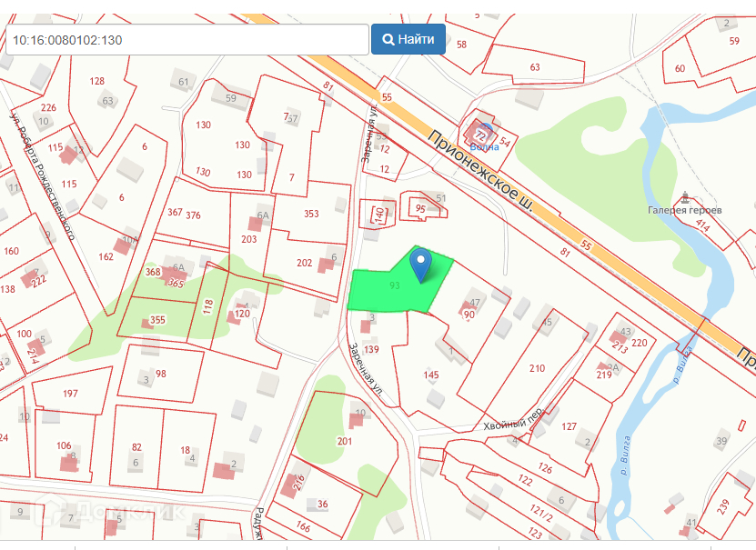Select parcel number 140
756x550 pixels.
[379, 215]
